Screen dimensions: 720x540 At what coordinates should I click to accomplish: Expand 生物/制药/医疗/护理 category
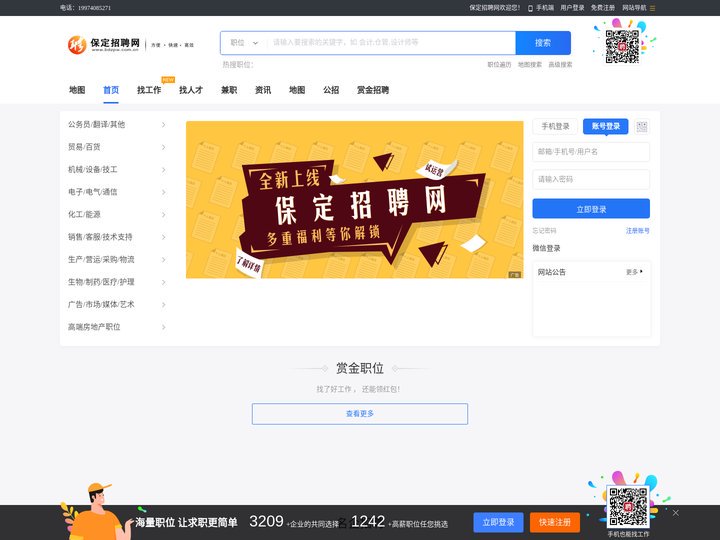pyautogui.click(x=117, y=282)
